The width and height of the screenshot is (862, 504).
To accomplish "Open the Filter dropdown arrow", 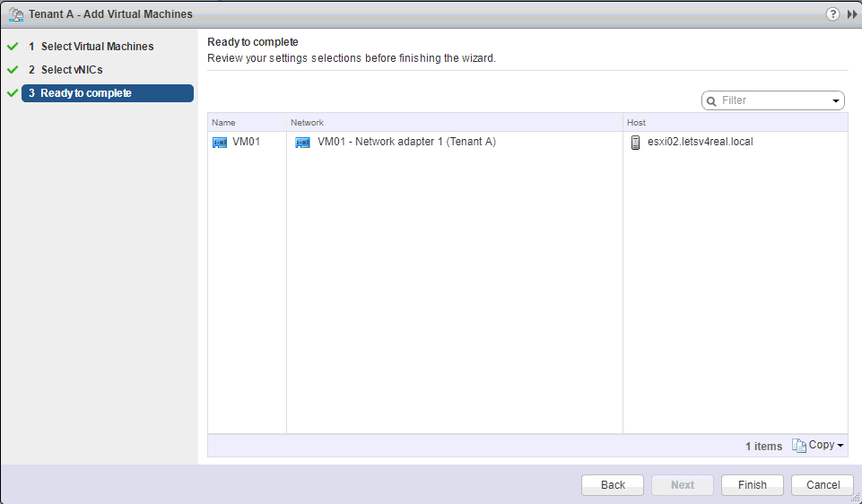I will (836, 100).
